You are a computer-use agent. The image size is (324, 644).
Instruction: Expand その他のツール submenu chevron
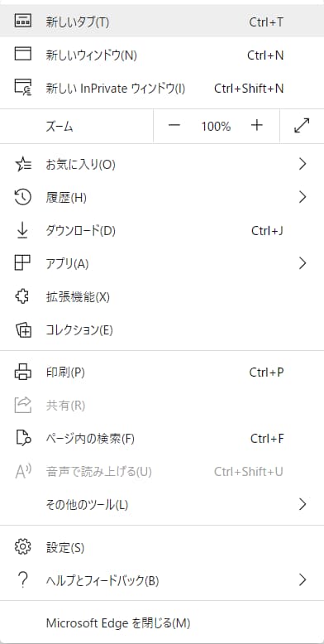tap(303, 504)
